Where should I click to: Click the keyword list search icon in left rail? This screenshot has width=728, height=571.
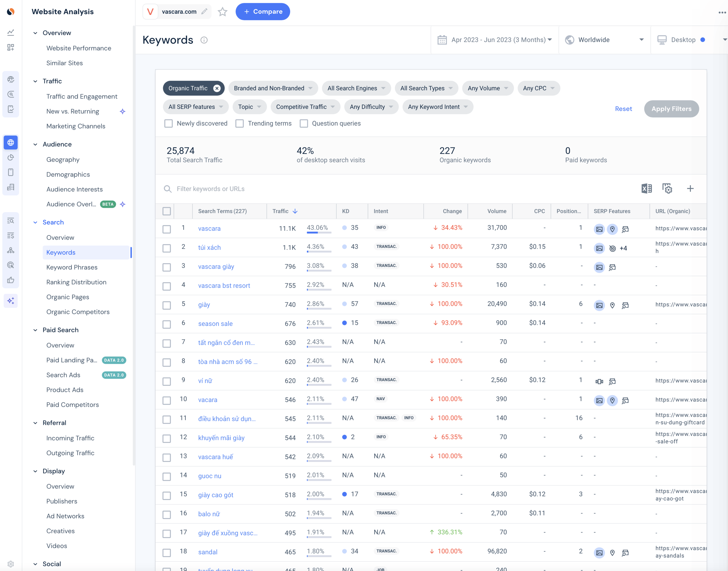(11, 221)
